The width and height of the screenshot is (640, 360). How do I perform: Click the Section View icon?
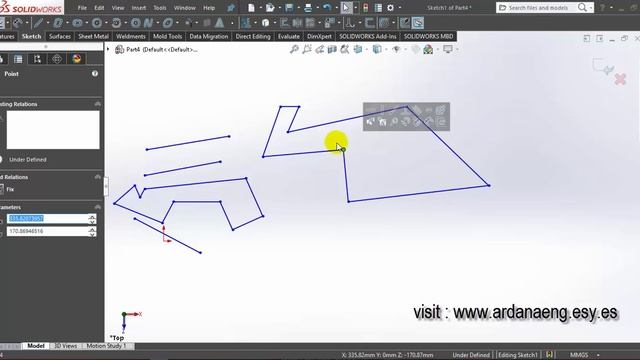(332, 49)
